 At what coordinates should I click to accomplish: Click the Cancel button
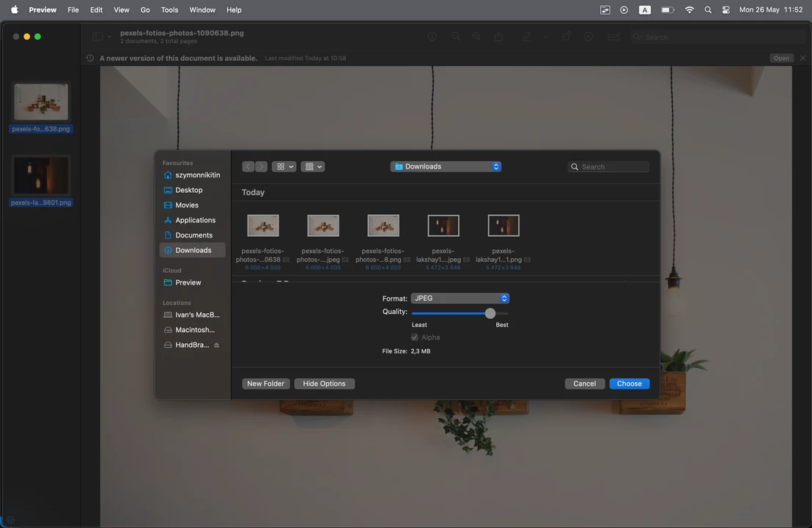[x=585, y=384]
